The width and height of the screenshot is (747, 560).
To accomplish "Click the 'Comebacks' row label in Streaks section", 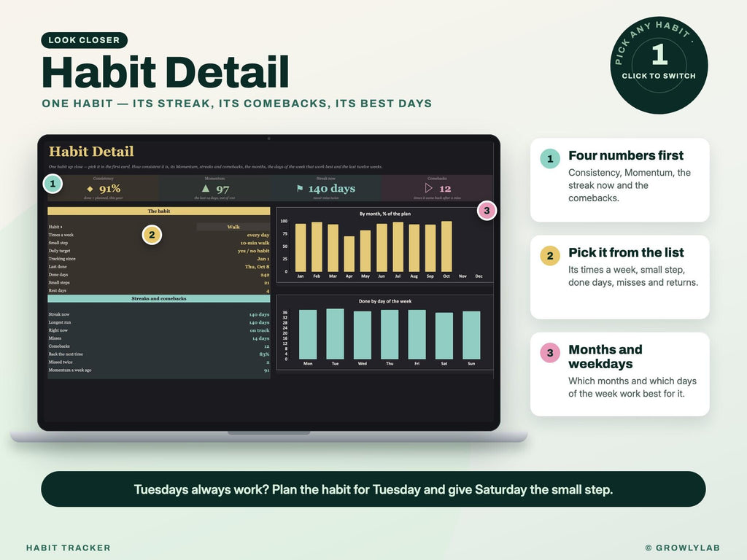I will 59,346.
